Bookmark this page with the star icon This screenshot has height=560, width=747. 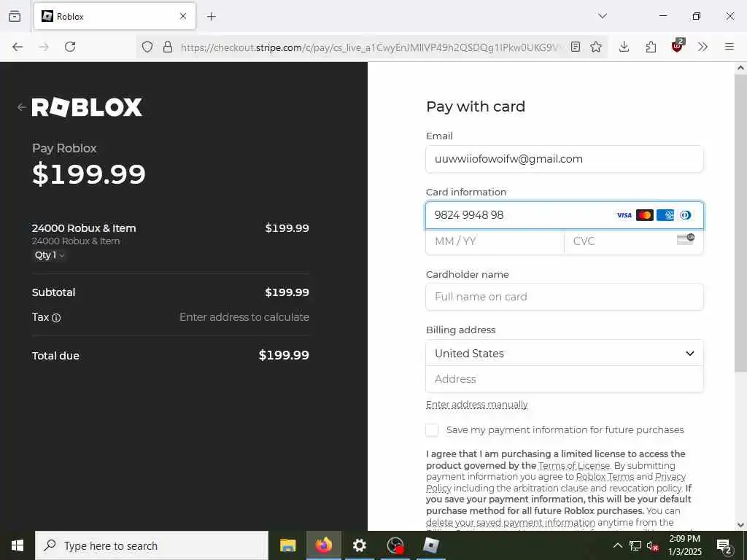(596, 47)
